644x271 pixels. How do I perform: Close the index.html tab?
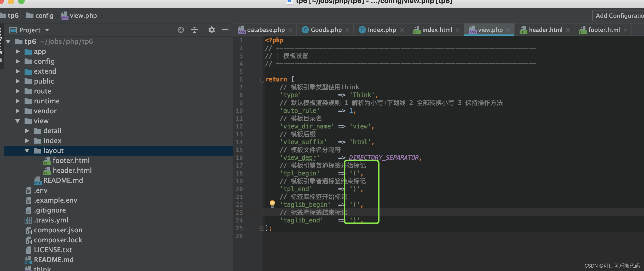[458, 30]
